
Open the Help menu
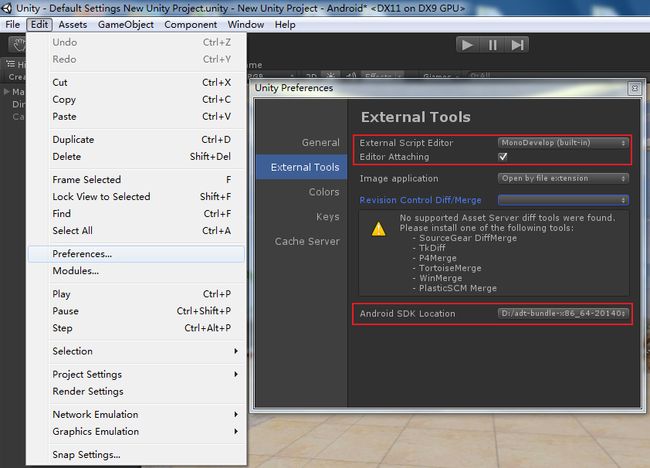pos(285,25)
